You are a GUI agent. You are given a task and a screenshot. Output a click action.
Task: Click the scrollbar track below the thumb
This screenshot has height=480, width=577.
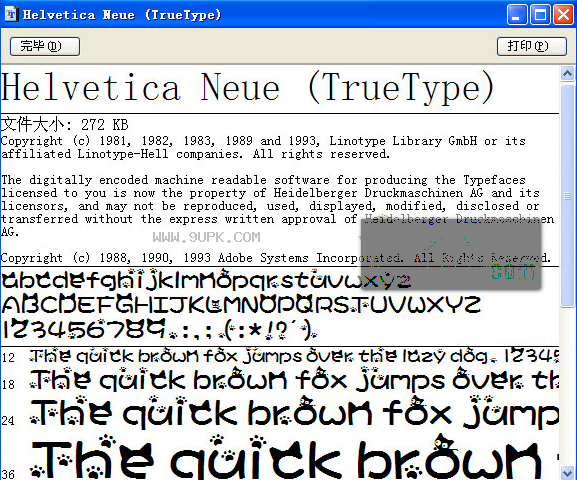[x=568, y=386]
